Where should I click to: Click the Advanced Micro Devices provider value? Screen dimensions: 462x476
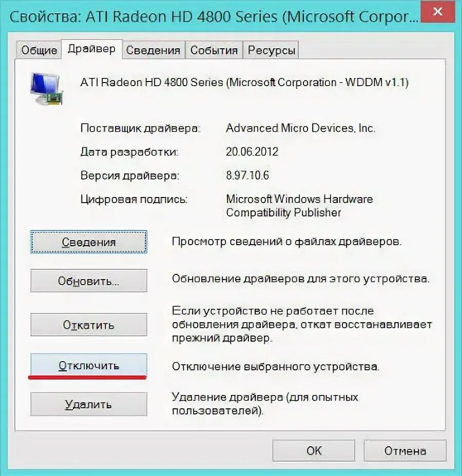pos(300,128)
